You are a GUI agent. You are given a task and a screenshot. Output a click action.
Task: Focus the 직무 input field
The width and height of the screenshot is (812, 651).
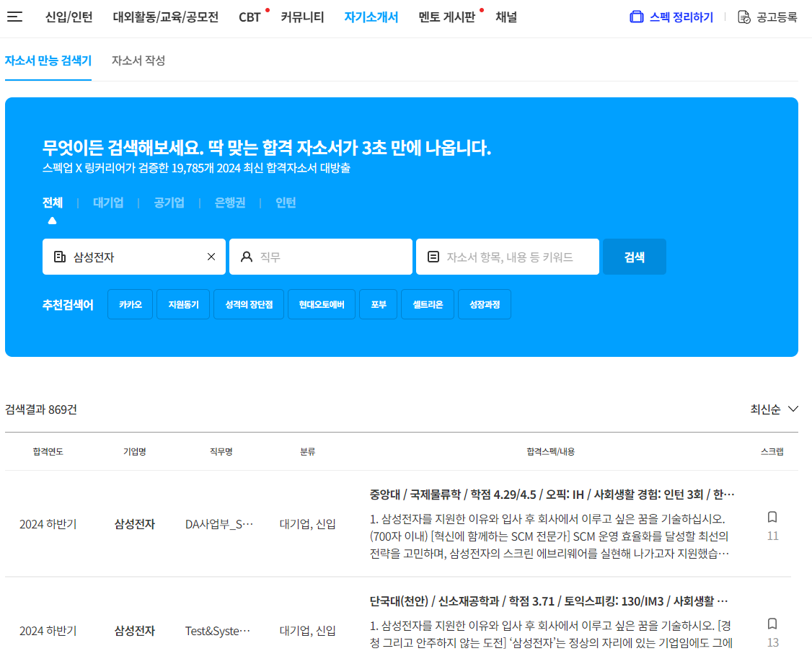pos(321,257)
